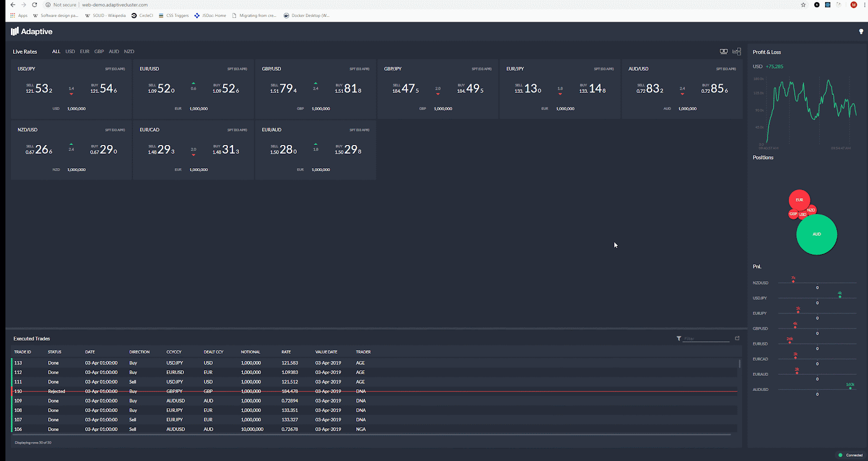Click the Executed Trades vertical scrollbar
This screenshot has width=868, height=461.
739,363
